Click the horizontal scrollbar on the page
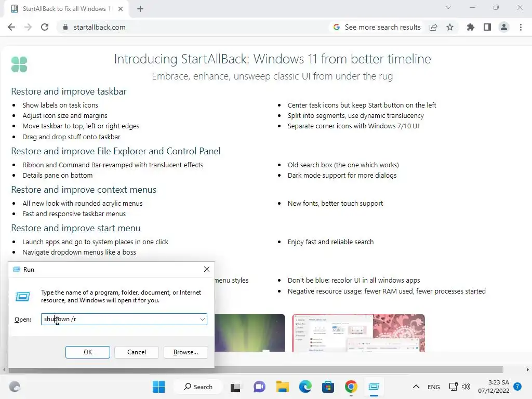Viewport: 532px width, 399px height. coord(255,370)
